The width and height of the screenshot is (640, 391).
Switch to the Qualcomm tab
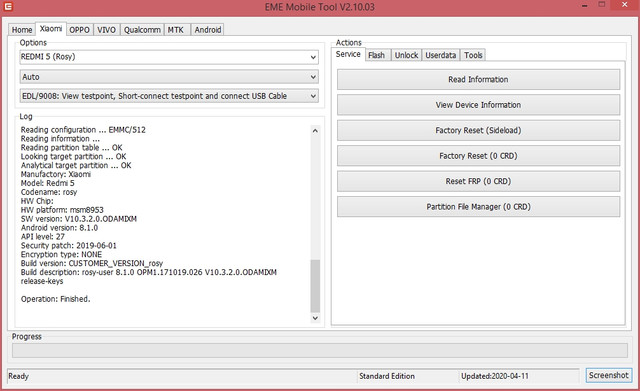click(142, 30)
